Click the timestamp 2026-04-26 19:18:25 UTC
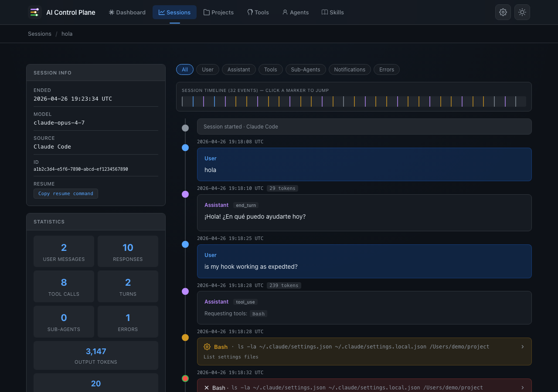Screen dimensions: 558x392 230,238
